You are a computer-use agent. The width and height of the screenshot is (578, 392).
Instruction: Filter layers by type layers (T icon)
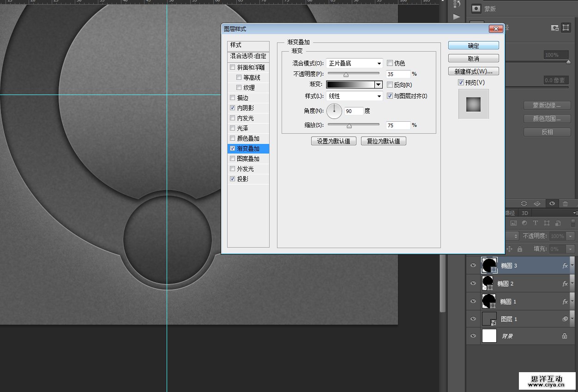(x=536, y=223)
